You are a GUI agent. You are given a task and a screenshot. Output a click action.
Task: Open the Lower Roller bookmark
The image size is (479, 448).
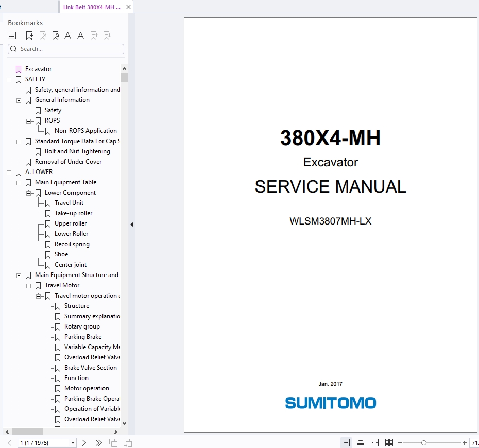(71, 234)
